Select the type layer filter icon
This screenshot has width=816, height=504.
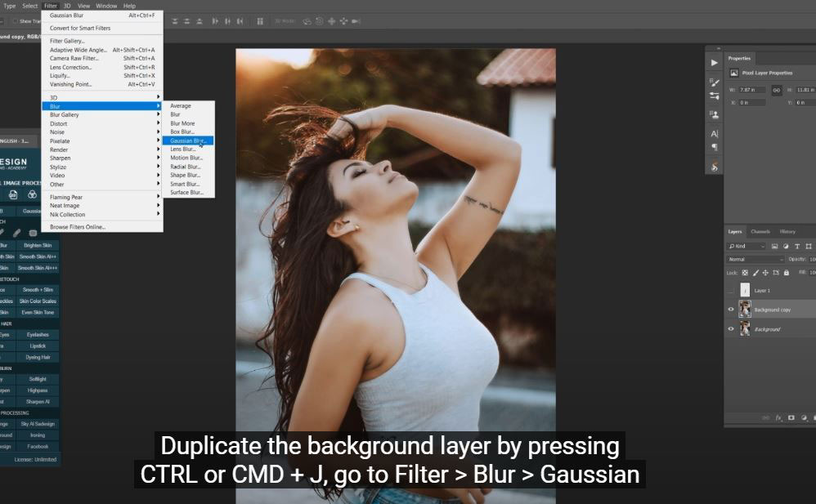(x=796, y=246)
